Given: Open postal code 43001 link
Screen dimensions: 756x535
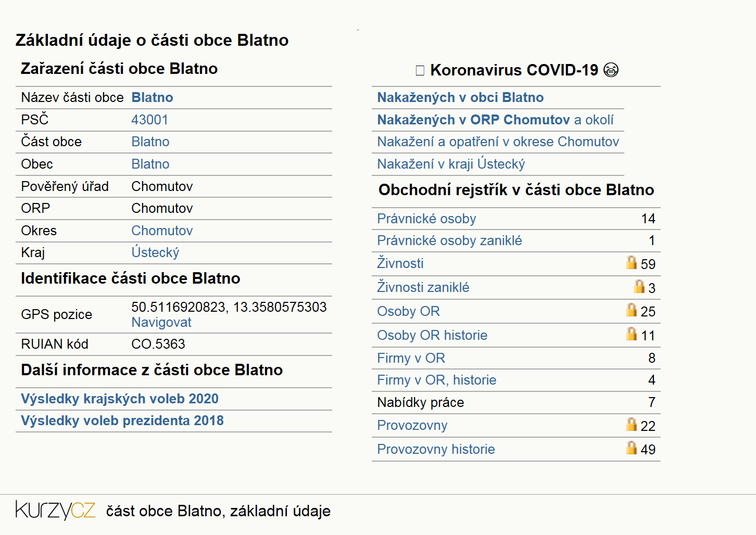Looking at the screenshot, I should [x=150, y=120].
